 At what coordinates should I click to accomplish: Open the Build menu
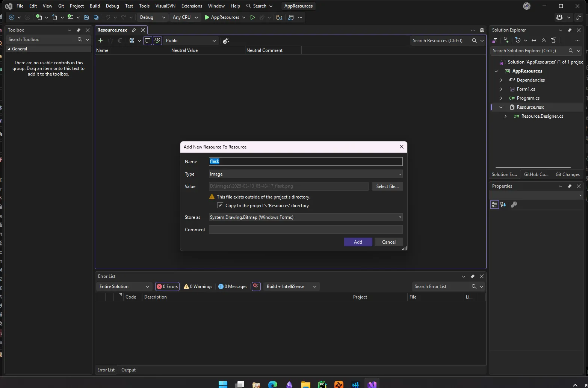pyautogui.click(x=95, y=6)
